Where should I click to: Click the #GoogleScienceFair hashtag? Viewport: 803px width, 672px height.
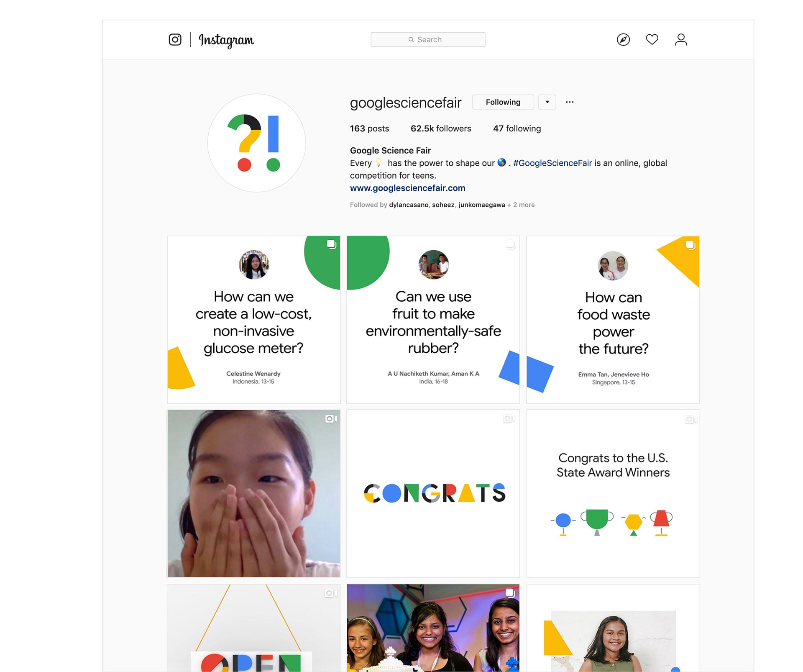tap(552, 163)
